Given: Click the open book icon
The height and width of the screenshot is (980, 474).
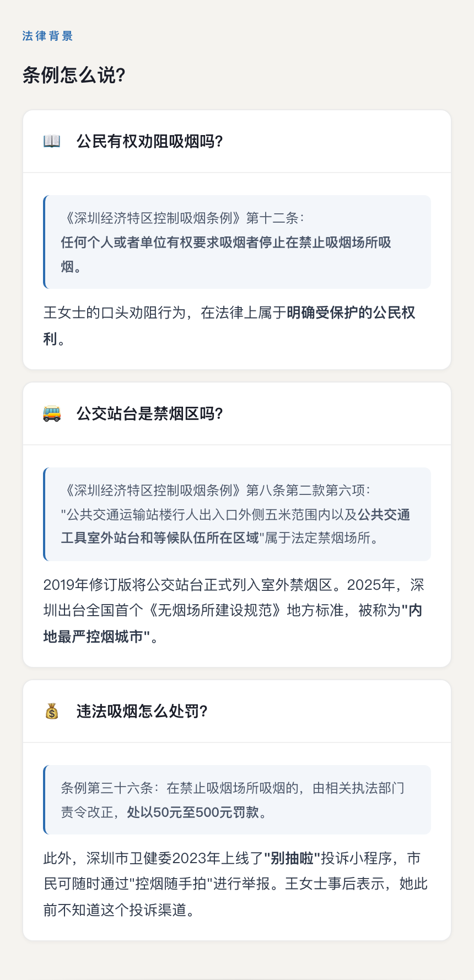Looking at the screenshot, I should tap(52, 141).
